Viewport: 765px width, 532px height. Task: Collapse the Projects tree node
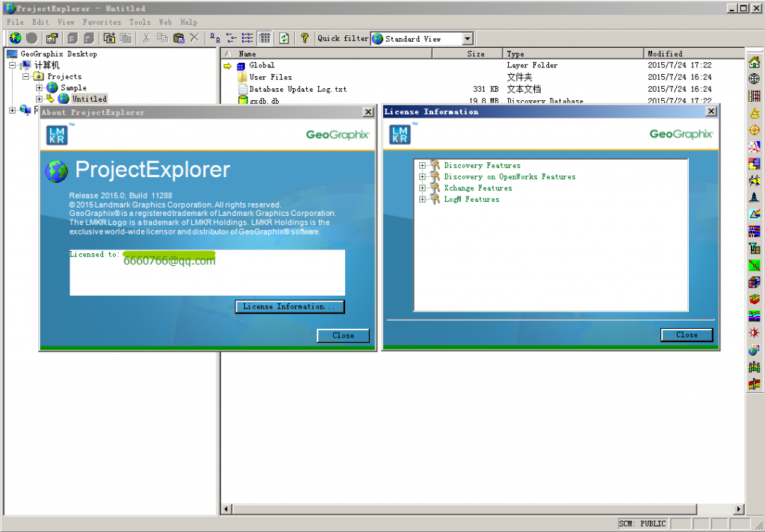pyautogui.click(x=26, y=76)
